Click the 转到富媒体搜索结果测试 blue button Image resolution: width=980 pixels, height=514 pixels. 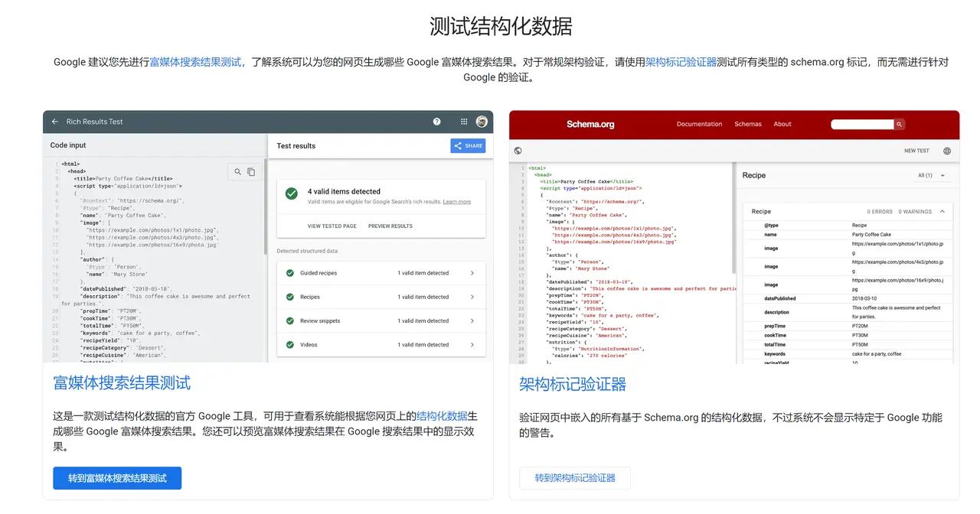click(x=117, y=478)
